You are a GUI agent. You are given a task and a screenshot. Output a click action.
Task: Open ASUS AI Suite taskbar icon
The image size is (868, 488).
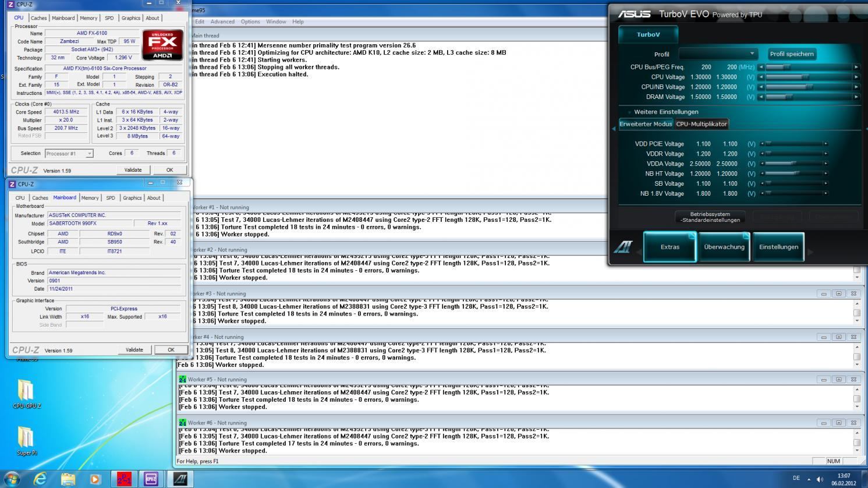[x=180, y=479]
